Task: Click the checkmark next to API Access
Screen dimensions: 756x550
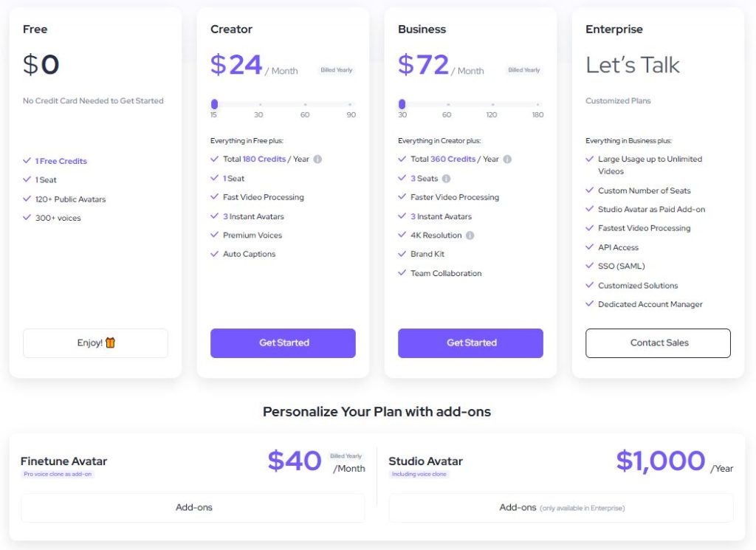Action: [x=591, y=247]
